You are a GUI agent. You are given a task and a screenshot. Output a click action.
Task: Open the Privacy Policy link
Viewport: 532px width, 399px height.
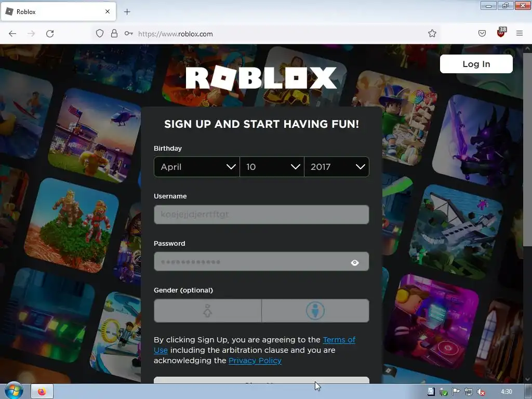click(x=255, y=361)
